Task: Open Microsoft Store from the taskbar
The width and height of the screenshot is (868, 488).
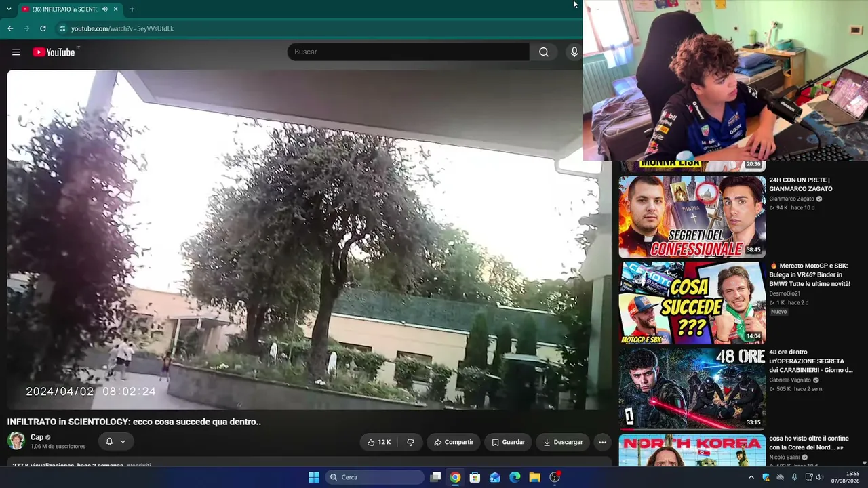Action: (475, 477)
